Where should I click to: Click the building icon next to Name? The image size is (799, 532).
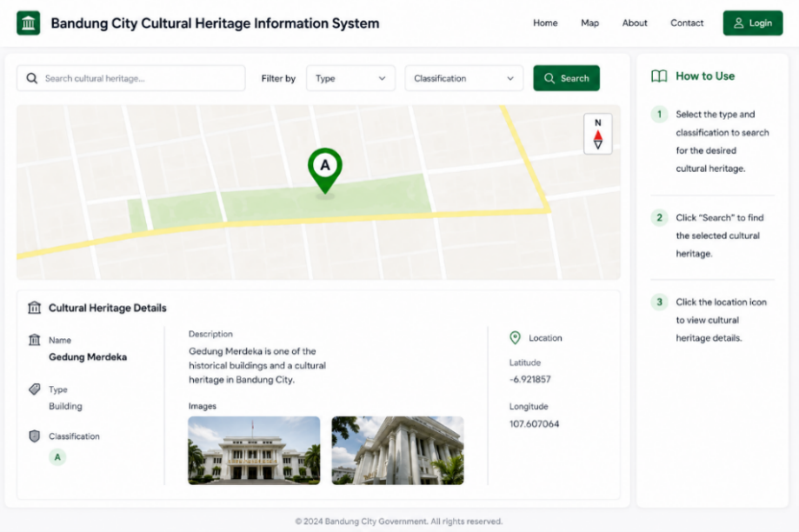(x=34, y=339)
